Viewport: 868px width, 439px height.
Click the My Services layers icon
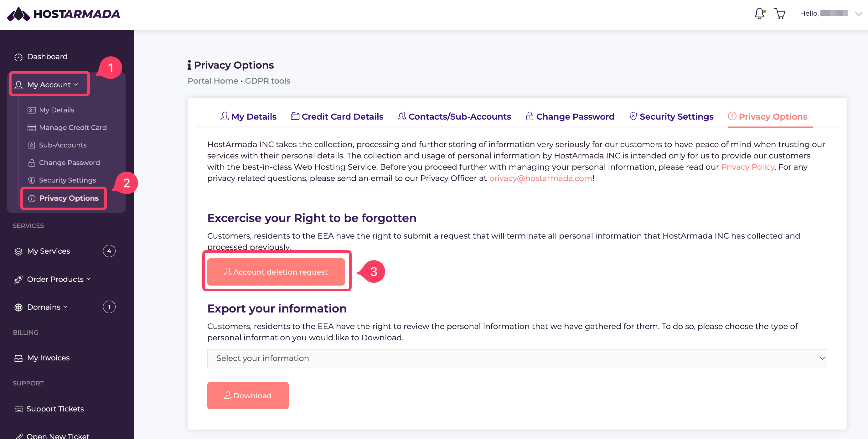click(18, 251)
